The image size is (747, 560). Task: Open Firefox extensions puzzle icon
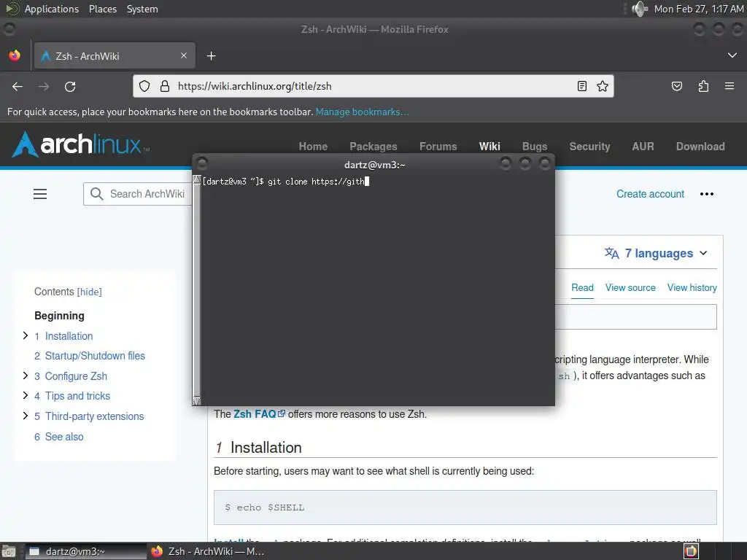coord(703,86)
